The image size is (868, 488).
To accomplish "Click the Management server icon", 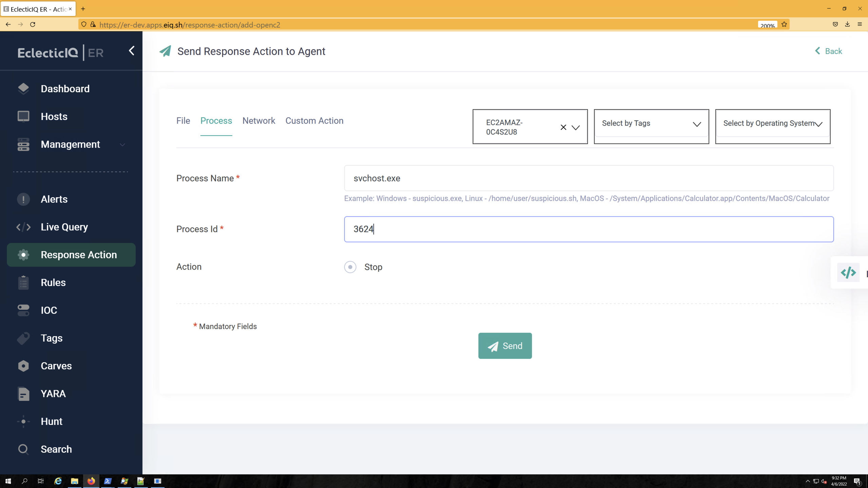I will point(23,144).
